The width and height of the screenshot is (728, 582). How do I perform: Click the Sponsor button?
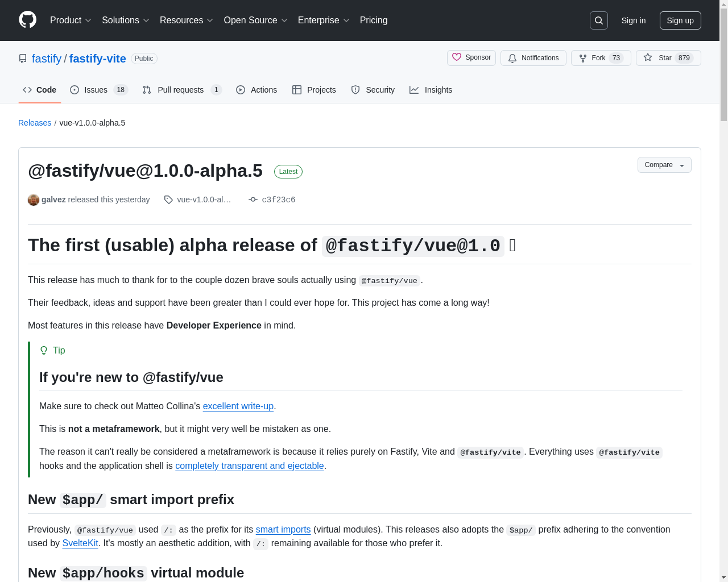pos(471,58)
